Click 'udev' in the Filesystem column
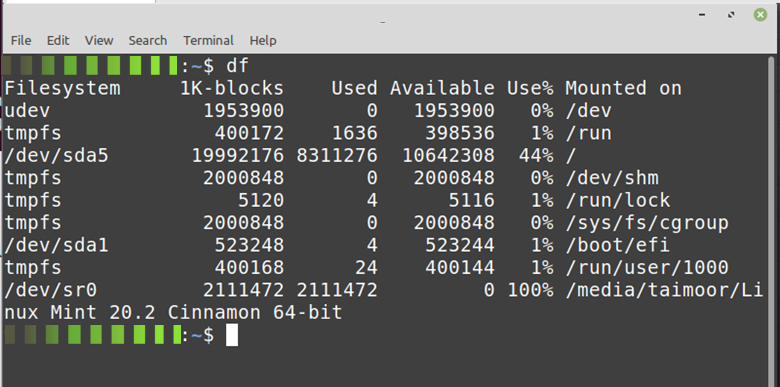Screen dimensions: 780x387 pos(27,111)
